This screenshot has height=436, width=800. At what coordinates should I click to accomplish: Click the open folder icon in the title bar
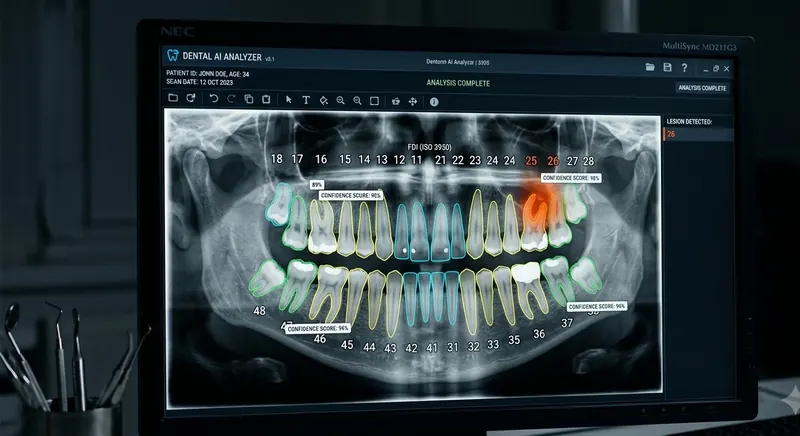(x=650, y=67)
